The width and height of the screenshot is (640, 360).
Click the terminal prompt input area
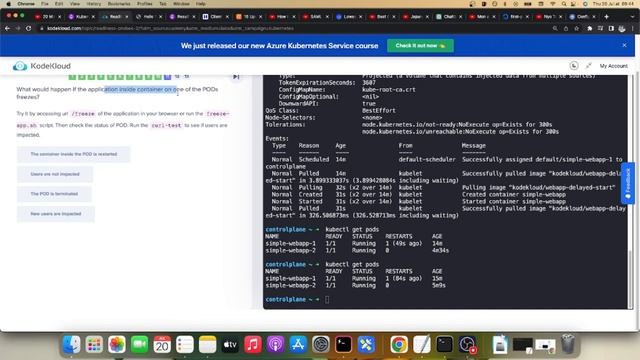pyautogui.click(x=327, y=300)
